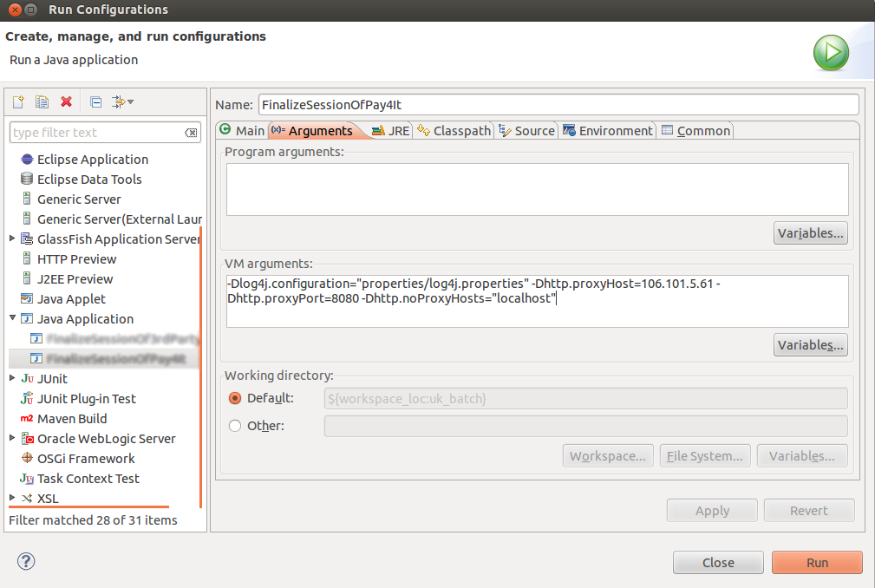Click inside VM arguments text area
Screen dimensions: 875x588
pos(538,301)
